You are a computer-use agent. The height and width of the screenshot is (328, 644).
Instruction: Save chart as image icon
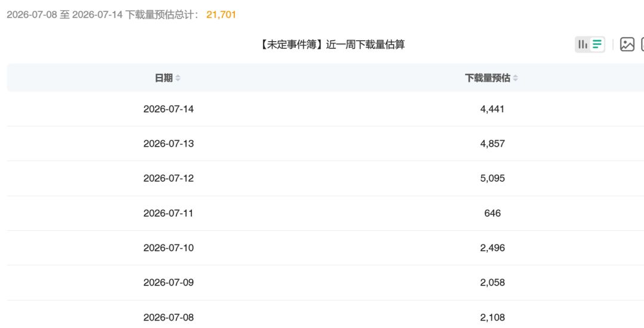(627, 44)
